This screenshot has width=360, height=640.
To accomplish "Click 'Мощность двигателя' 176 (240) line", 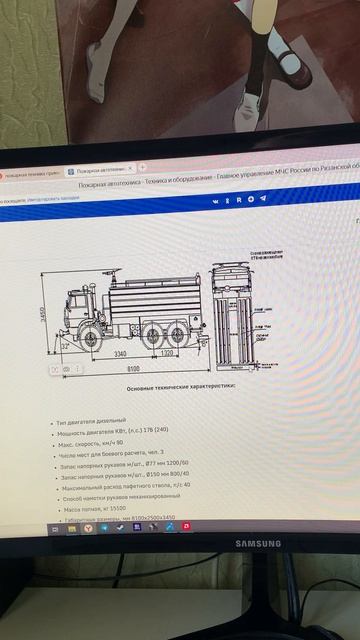I will 112,432.
